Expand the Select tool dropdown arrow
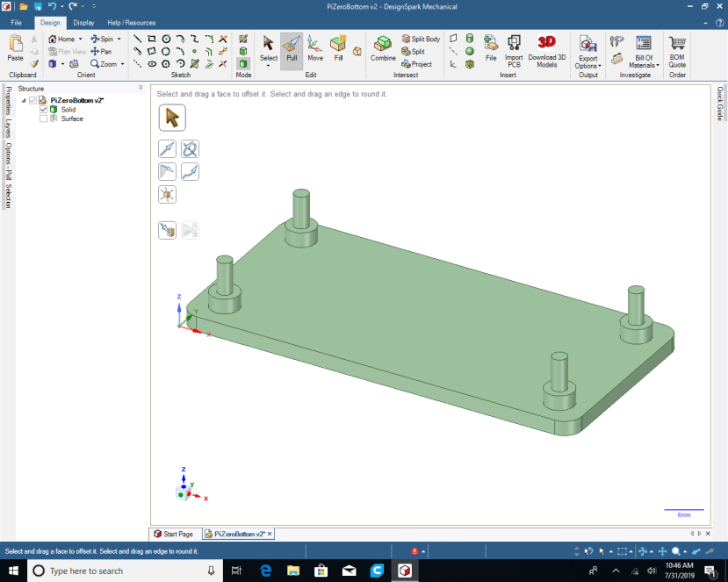Image resolution: width=728 pixels, height=582 pixels. 269,66
